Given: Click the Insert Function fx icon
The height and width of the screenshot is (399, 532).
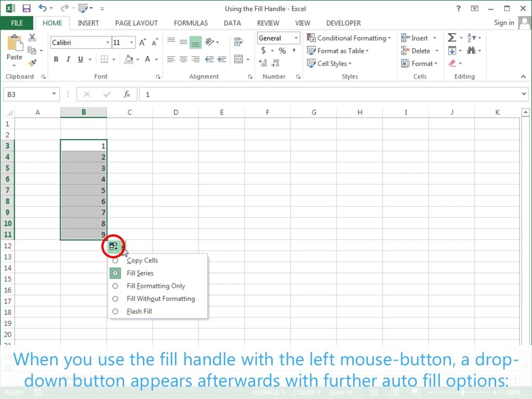Looking at the screenshot, I should [x=127, y=94].
